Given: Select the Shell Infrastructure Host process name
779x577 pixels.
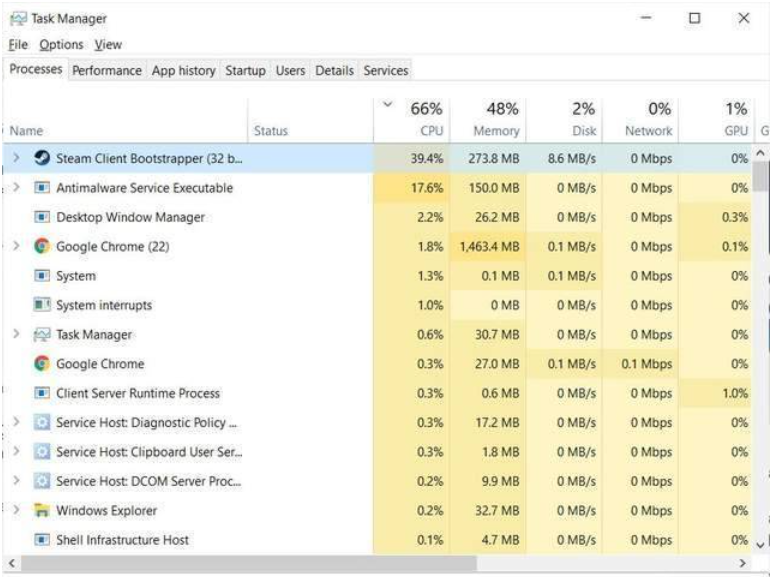Looking at the screenshot, I should tap(122, 540).
